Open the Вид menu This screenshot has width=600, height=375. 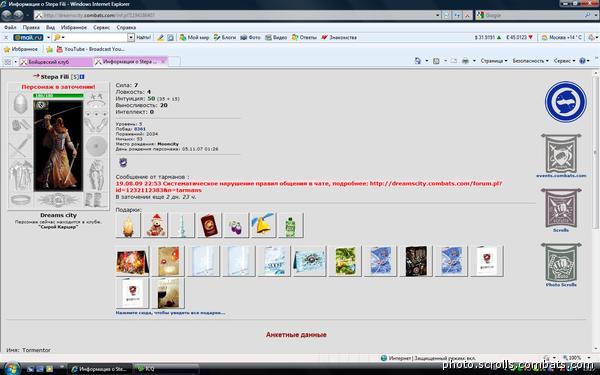point(50,28)
